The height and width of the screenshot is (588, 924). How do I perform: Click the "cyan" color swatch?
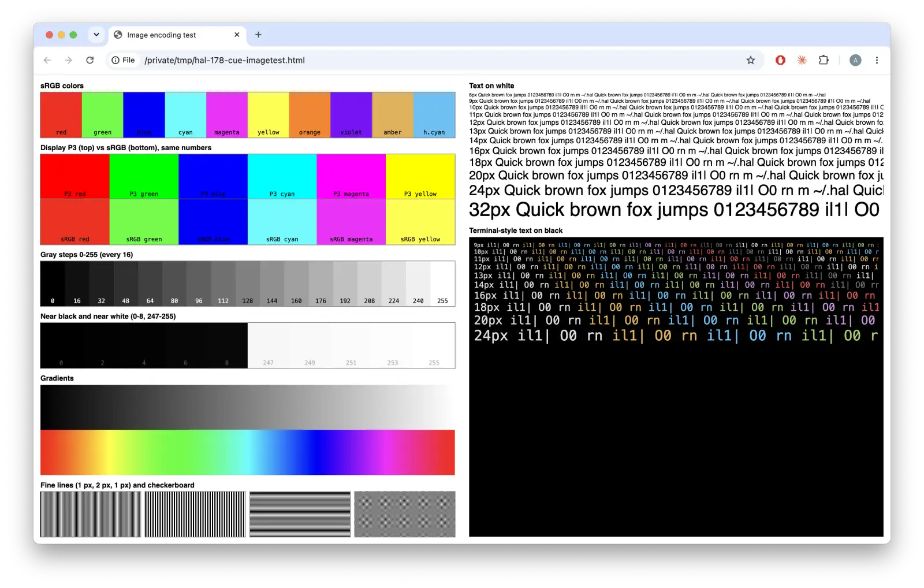[185, 115]
